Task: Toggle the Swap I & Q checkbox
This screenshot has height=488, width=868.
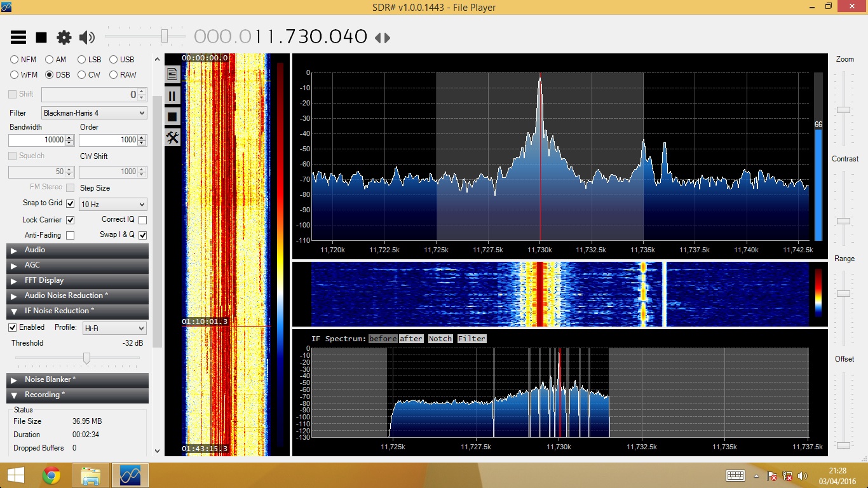Action: coord(142,235)
